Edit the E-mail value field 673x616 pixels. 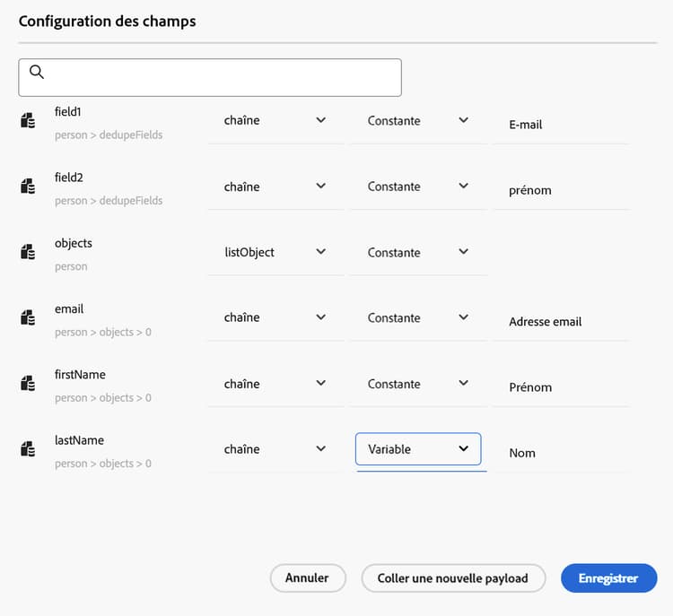click(561, 125)
